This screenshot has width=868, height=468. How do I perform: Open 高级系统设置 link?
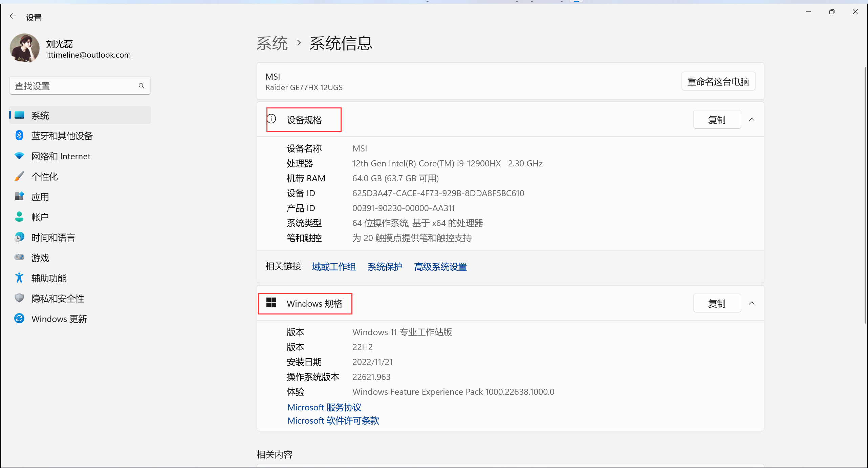tap(440, 267)
